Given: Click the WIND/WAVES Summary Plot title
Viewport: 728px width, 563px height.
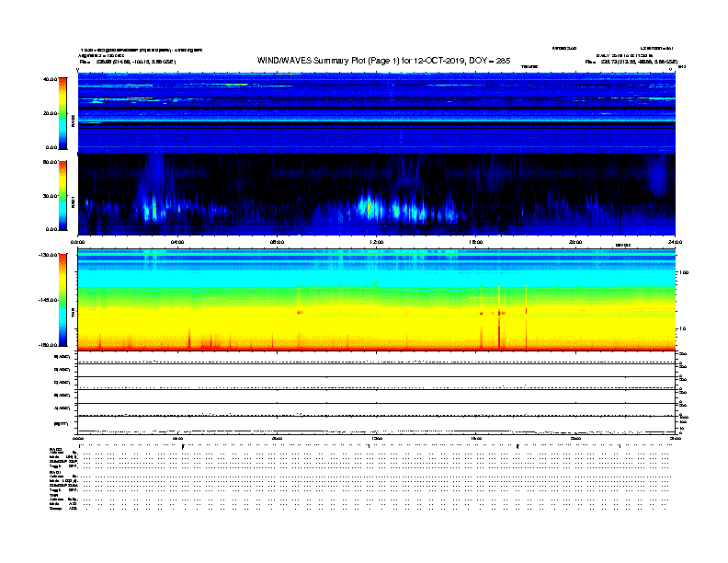Looking at the screenshot, I should pyautogui.click(x=383, y=61).
